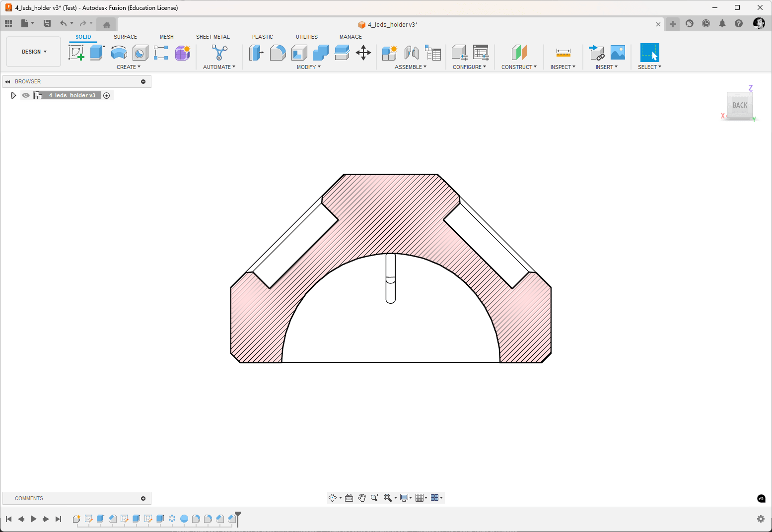Open the data panel grid icon
Viewport: 772px width, 532px height.
click(8, 23)
